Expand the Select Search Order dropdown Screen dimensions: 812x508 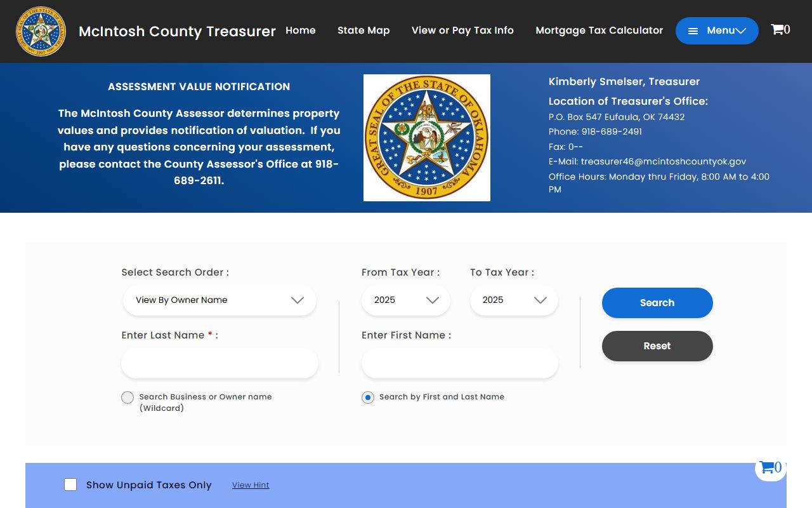(219, 300)
